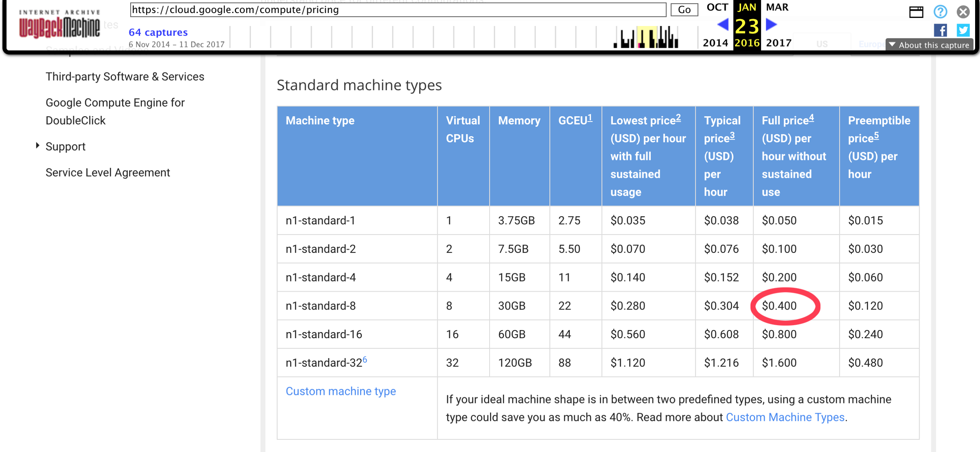Expand the About this capture dropdown

[x=929, y=45]
